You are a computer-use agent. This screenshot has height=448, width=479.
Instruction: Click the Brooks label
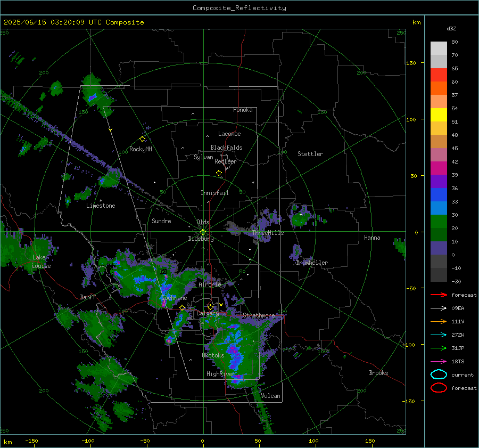coord(378,373)
